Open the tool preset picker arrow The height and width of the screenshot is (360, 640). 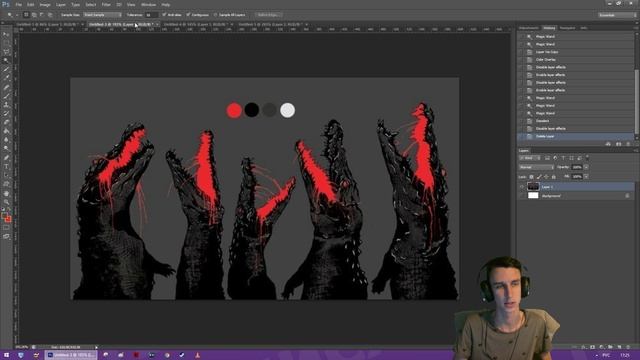pos(16,15)
